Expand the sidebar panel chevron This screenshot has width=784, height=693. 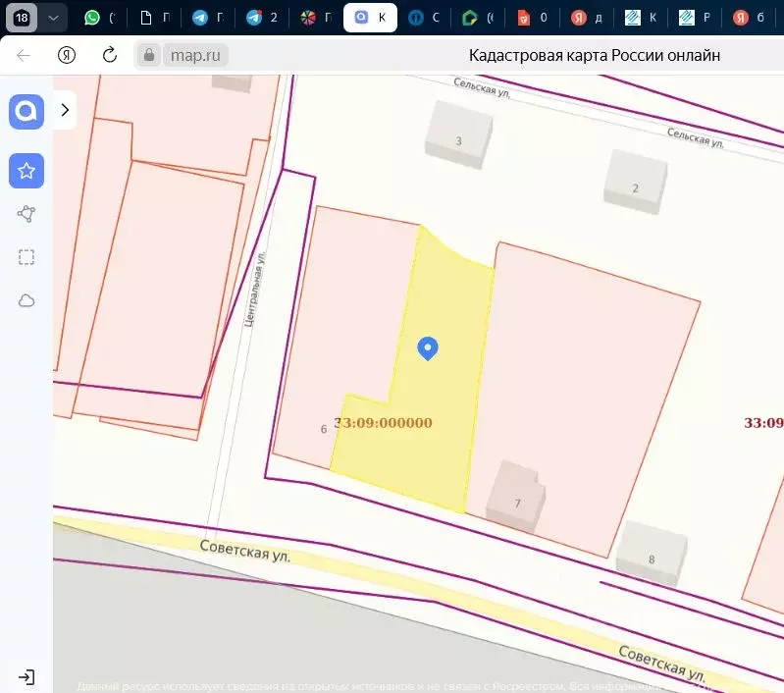[x=65, y=110]
